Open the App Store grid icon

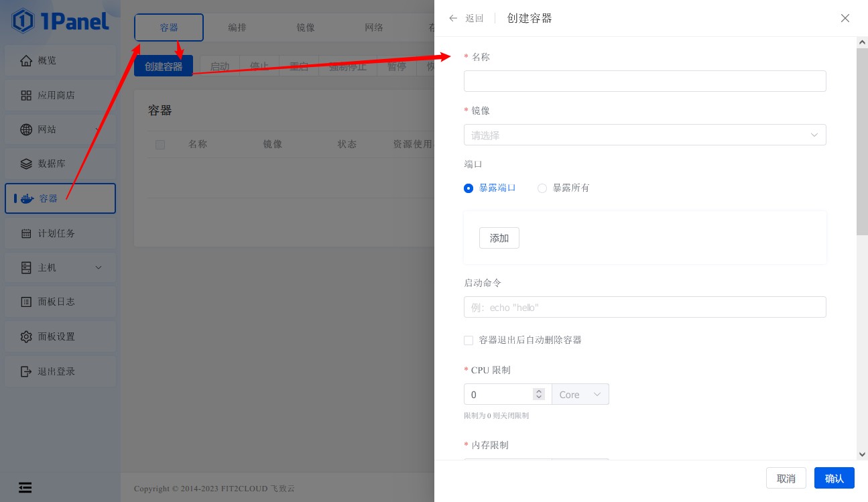26,95
